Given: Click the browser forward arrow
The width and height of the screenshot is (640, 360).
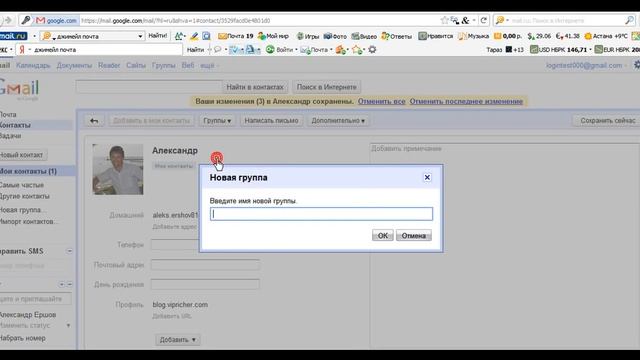Looking at the screenshot, I should point(8,20).
